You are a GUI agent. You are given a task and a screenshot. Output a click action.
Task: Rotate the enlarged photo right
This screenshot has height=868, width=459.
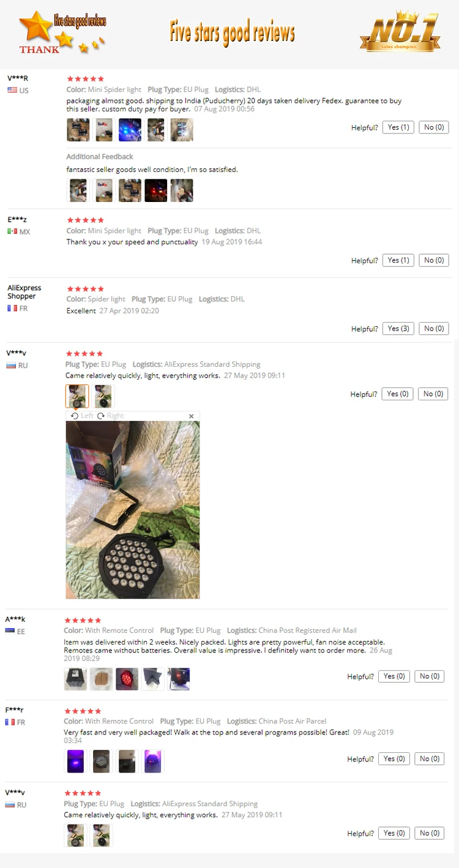click(x=110, y=416)
